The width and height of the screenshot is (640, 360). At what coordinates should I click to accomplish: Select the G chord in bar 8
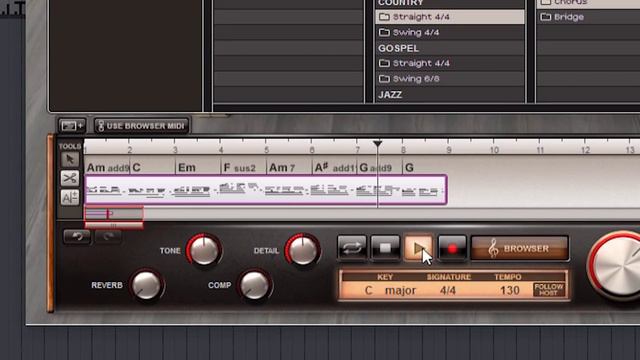tap(409, 167)
